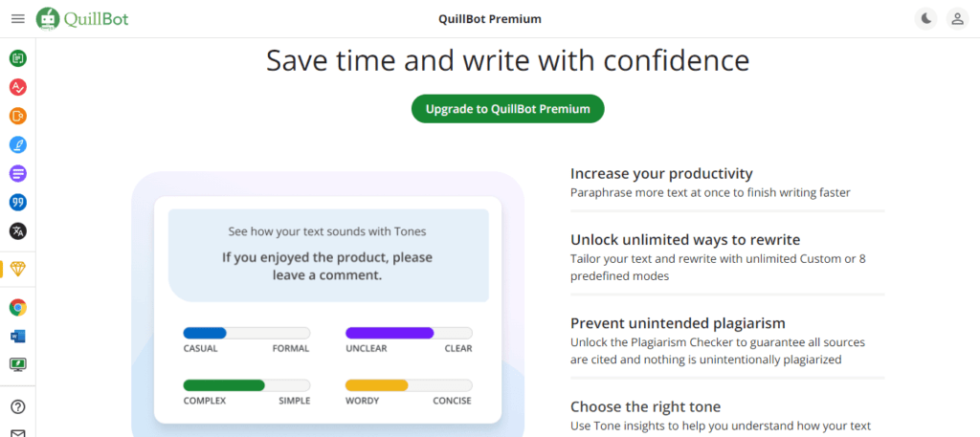This screenshot has width=980, height=437.
Task: Open the Contact us mail icon
Action: pos(17,432)
